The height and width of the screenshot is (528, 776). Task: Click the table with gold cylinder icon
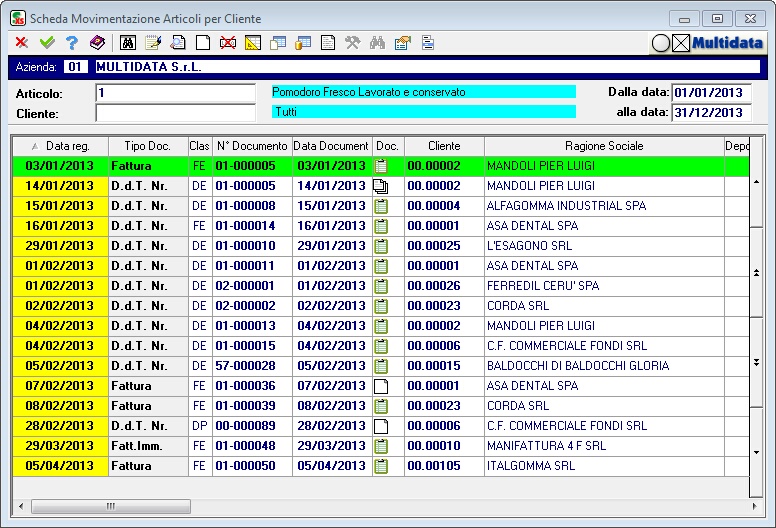(x=303, y=43)
